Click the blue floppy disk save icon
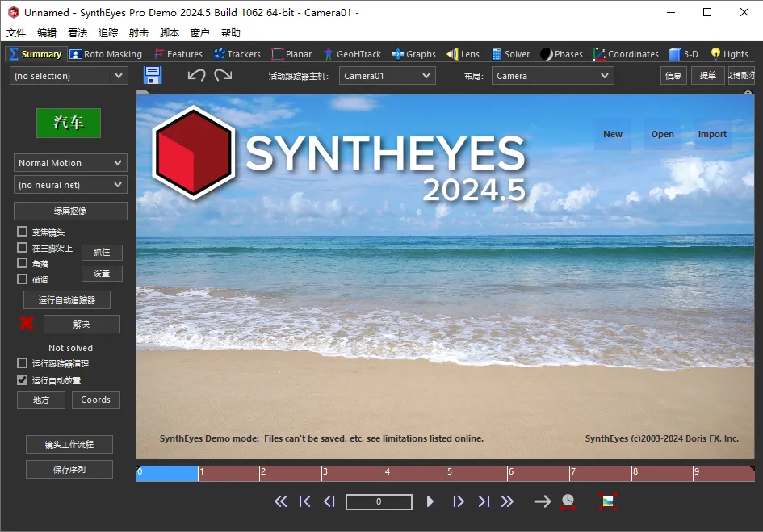 coord(152,76)
